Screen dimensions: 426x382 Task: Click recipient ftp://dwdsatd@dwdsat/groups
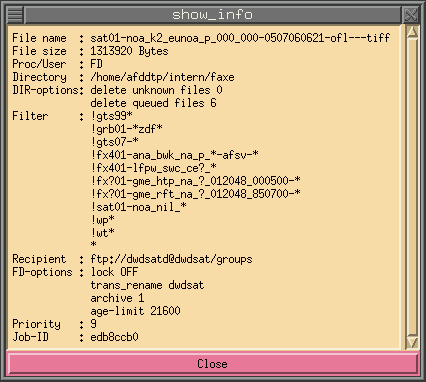[x=171, y=259]
